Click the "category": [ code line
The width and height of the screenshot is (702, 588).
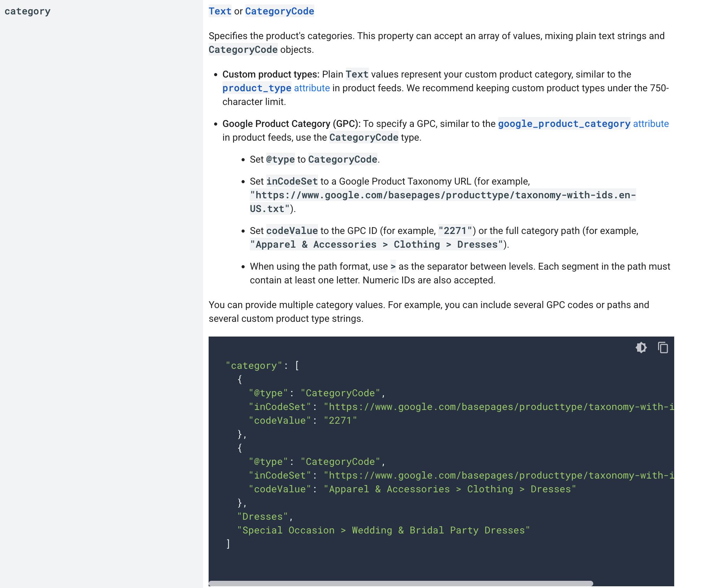coord(262,366)
